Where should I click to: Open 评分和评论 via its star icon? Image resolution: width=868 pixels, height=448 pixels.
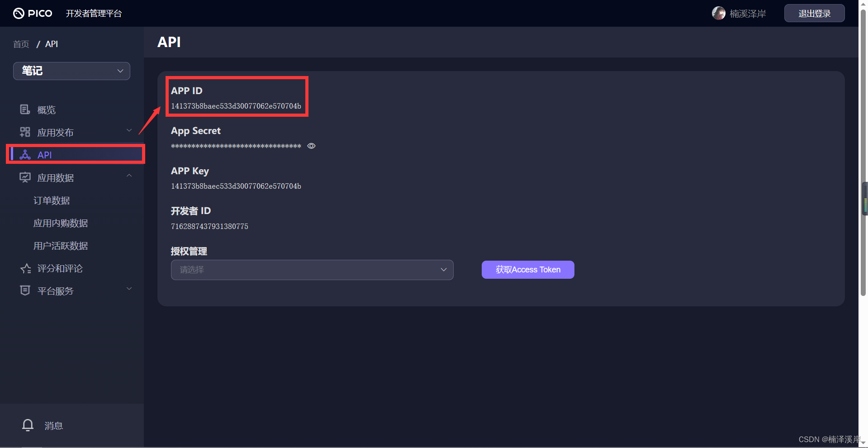click(24, 268)
